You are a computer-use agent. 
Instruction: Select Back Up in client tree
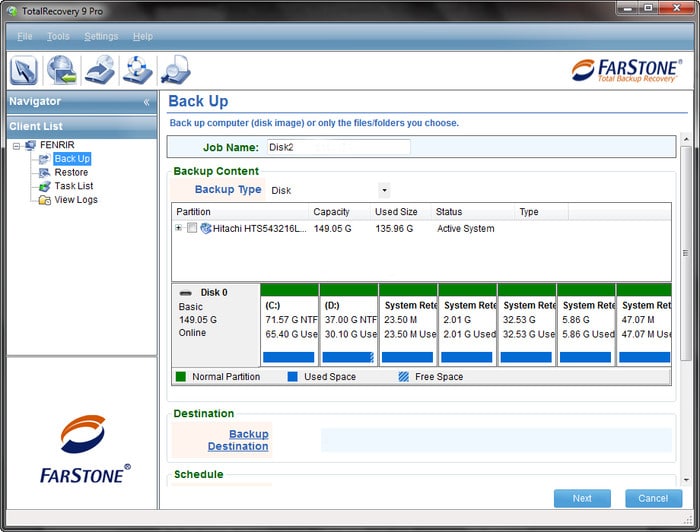coord(72,159)
